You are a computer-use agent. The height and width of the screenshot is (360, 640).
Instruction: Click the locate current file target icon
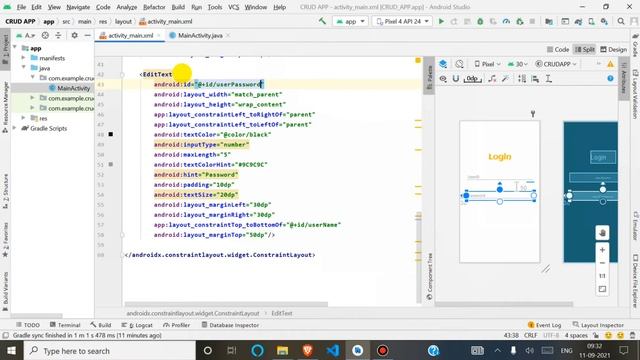tap(45, 36)
